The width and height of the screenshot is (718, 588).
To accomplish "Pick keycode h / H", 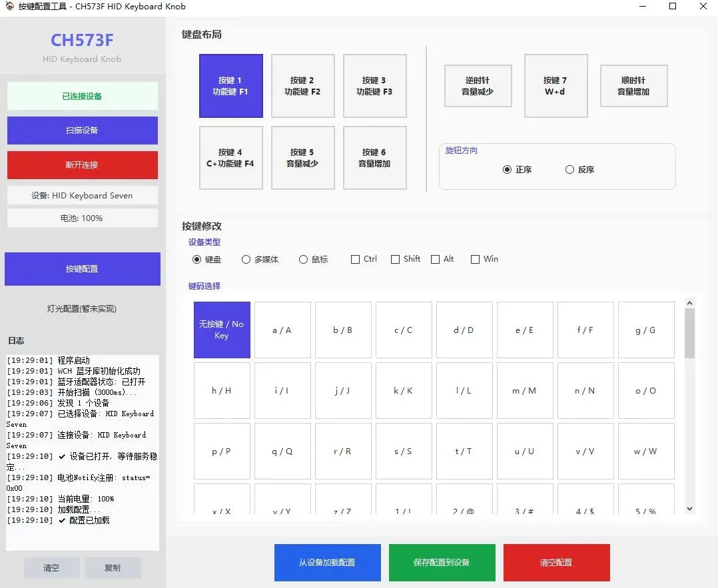I will pyautogui.click(x=222, y=391).
